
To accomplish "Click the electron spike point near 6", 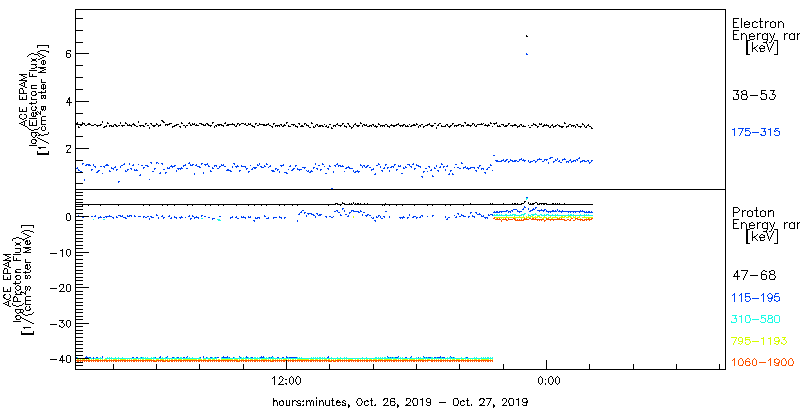I will coord(527,54).
